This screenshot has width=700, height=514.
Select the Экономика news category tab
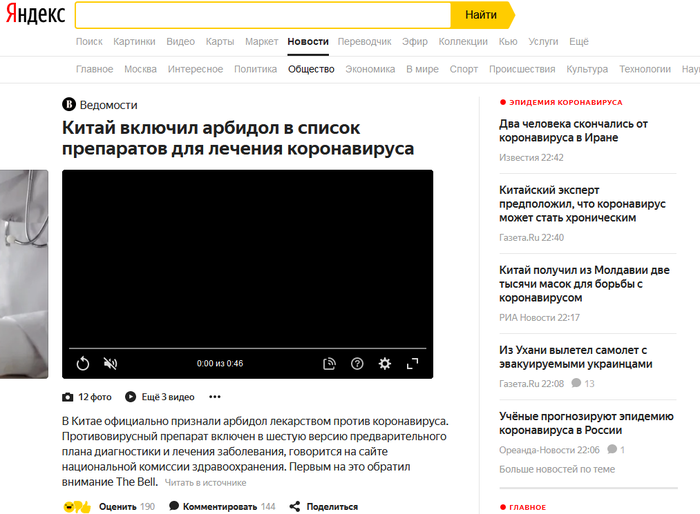(370, 69)
